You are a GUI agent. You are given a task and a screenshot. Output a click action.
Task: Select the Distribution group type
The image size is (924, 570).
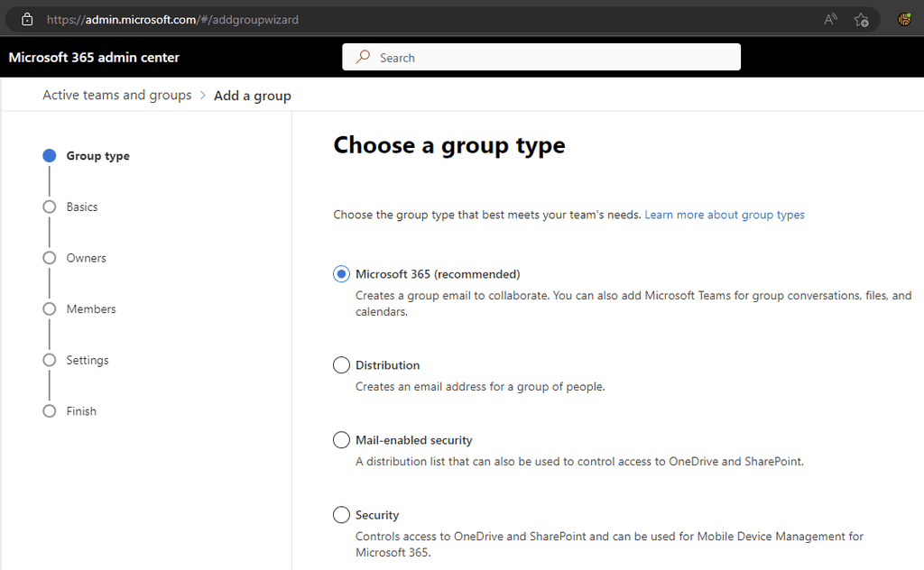coord(341,364)
